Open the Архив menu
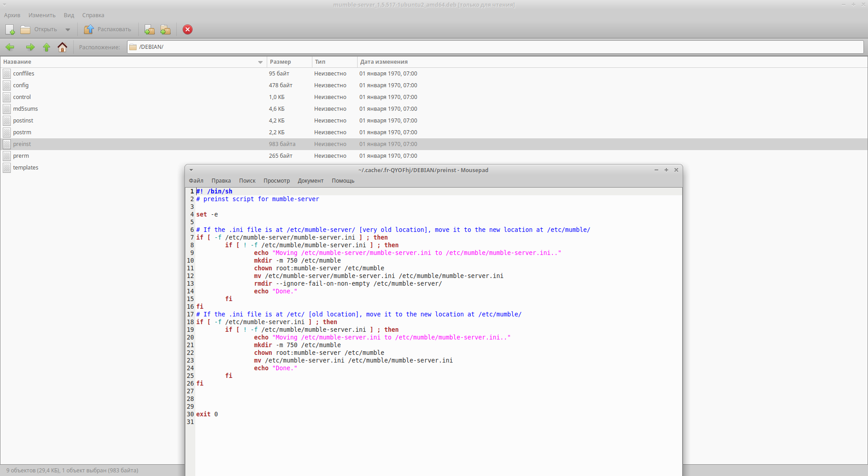This screenshot has width=868, height=476. pos(12,15)
